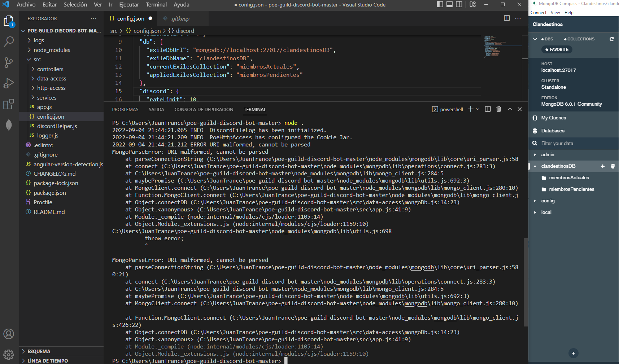619x364 pixels.
Task: Split the terminal panel
Action: coord(488,109)
